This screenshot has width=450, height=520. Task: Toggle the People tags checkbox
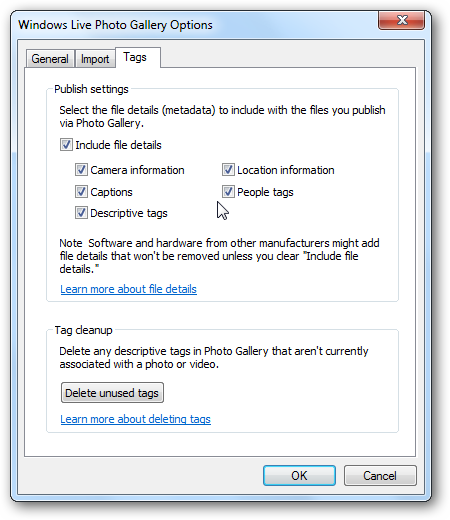click(x=228, y=192)
